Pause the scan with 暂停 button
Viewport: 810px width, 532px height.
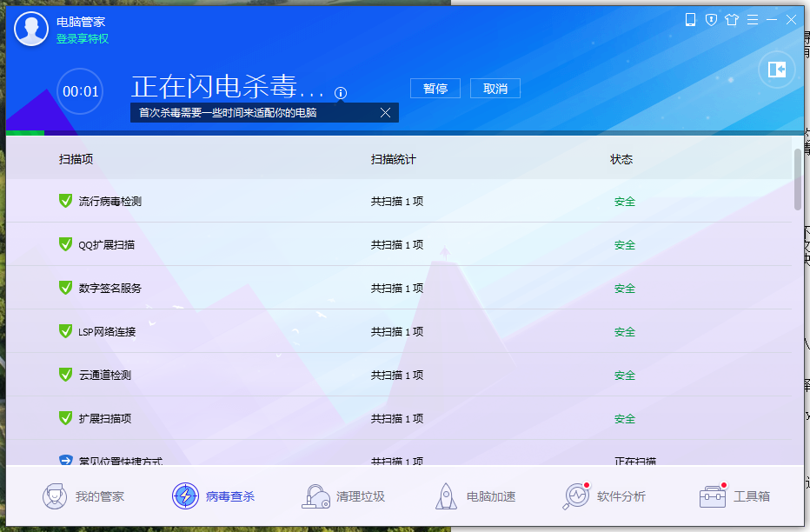click(435, 88)
